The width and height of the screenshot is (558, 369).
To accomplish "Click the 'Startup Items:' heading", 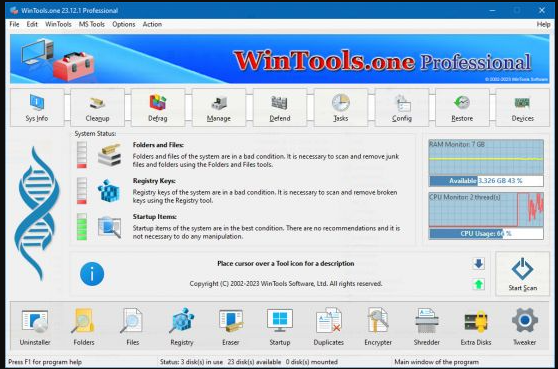I will tap(155, 217).
